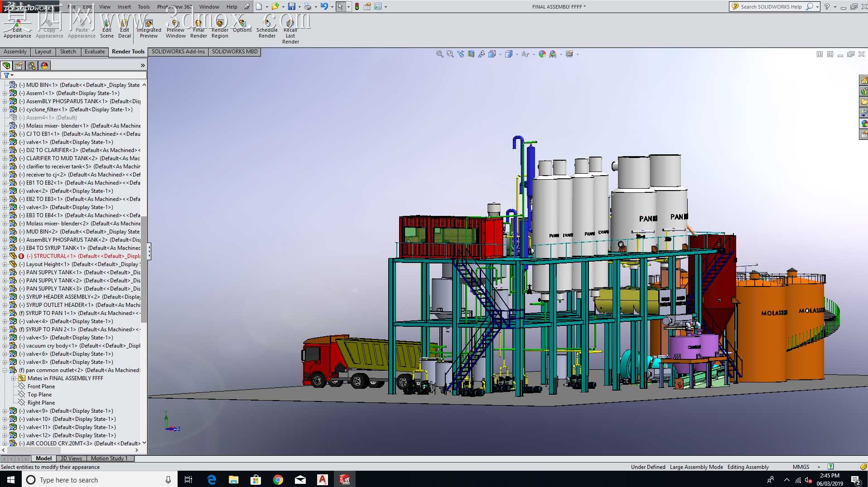Select the Motion Study 1 tab

tap(109, 458)
